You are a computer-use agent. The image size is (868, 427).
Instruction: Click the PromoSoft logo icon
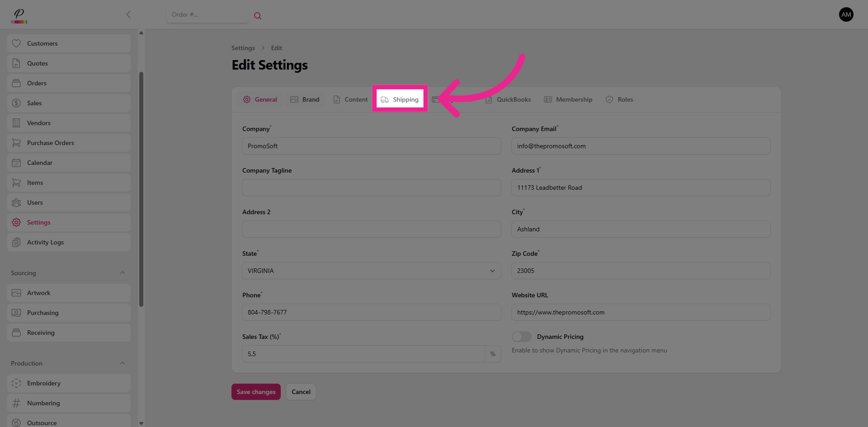[19, 15]
